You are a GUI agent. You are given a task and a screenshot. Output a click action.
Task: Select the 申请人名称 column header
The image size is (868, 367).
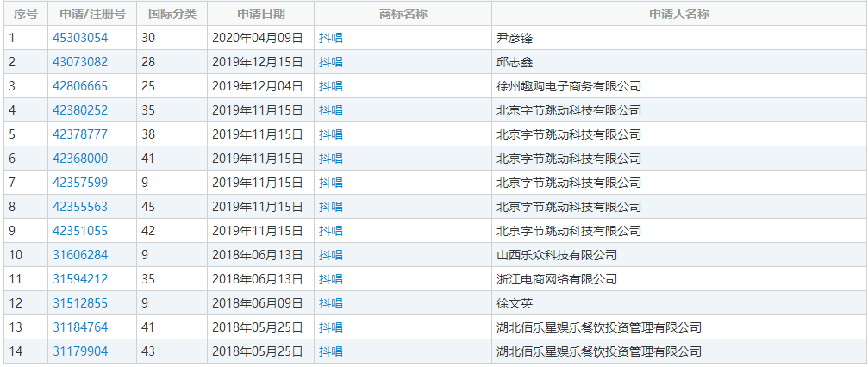678,15
